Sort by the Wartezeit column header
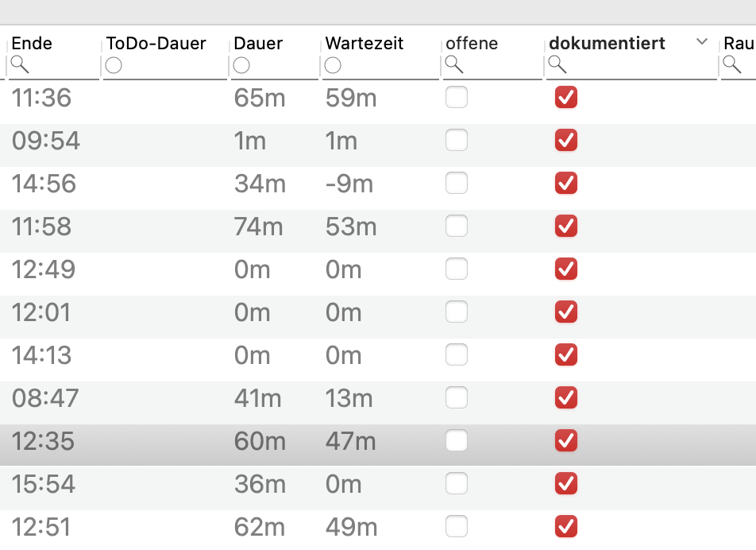This screenshot has width=756, height=550. click(x=364, y=43)
